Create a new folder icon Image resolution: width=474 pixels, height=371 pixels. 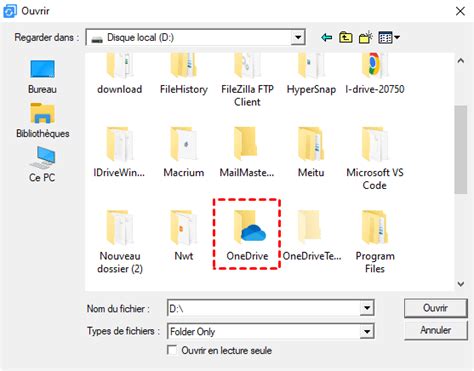[x=366, y=37]
